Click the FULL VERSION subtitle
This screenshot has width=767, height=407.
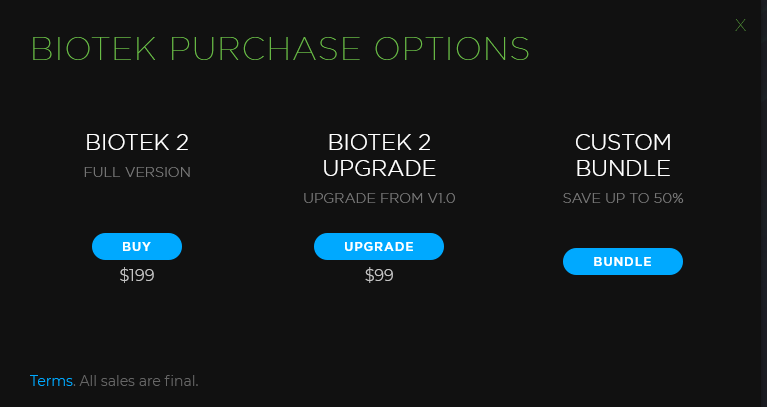(137, 172)
